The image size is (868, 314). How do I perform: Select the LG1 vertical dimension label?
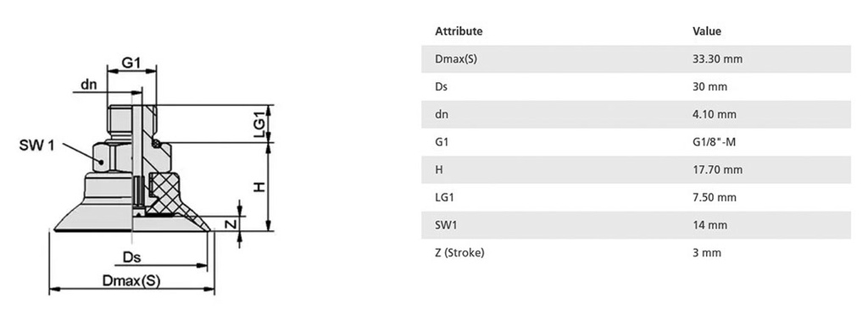(259, 123)
